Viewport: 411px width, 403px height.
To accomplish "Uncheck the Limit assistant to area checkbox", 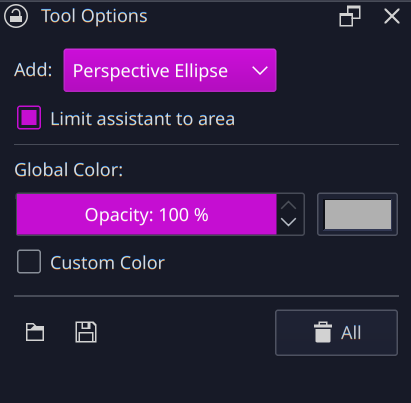I will 29,118.
